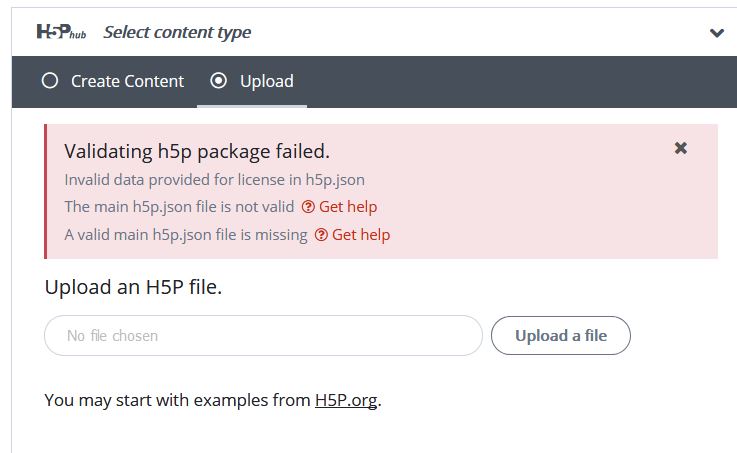Select the Upload radio button

[219, 81]
